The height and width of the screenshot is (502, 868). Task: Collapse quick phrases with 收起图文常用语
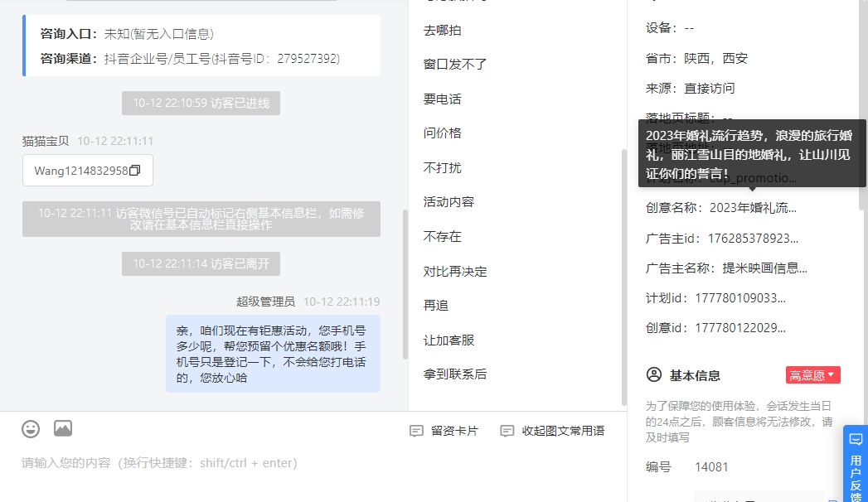552,431
